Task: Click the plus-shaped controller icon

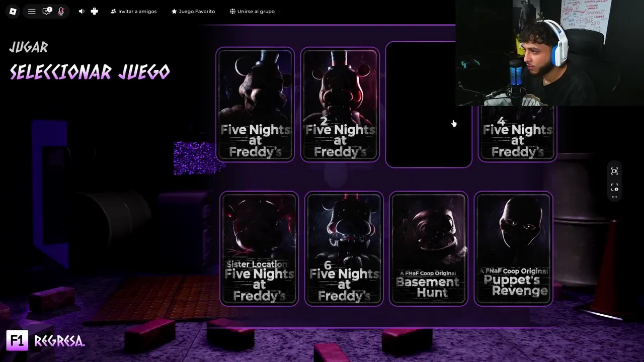Action: coord(95,11)
